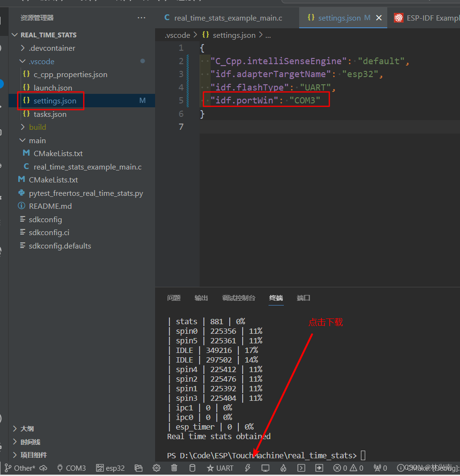Click the erase flash icon
This screenshot has width=460, height=476.
(192, 468)
